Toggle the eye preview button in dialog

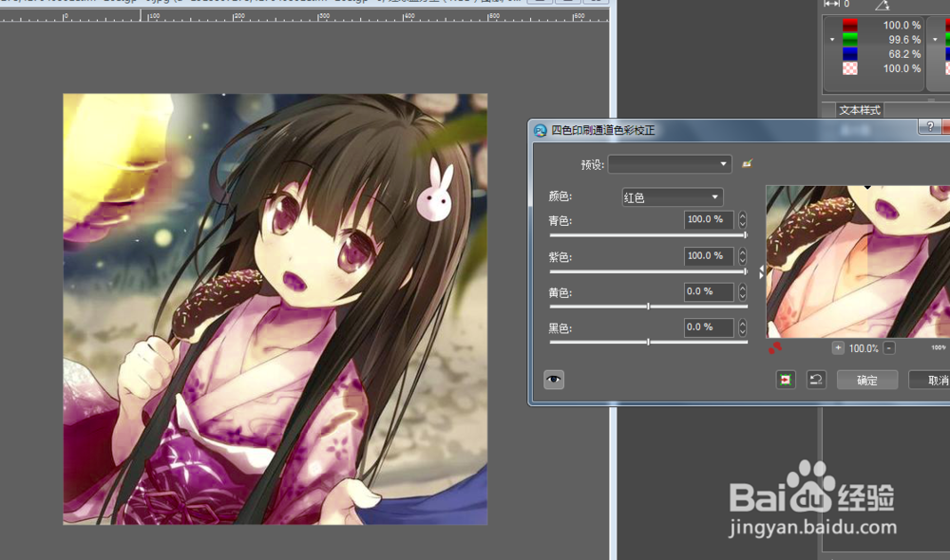click(x=554, y=380)
